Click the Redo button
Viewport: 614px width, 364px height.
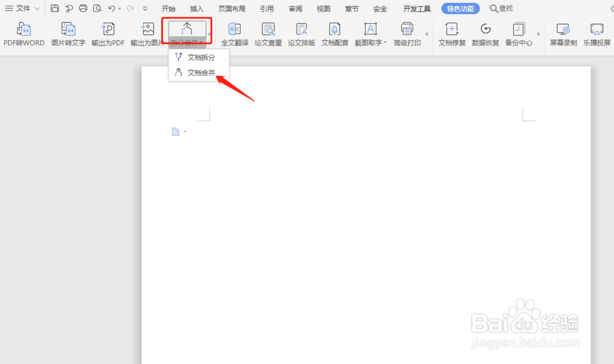coord(130,8)
